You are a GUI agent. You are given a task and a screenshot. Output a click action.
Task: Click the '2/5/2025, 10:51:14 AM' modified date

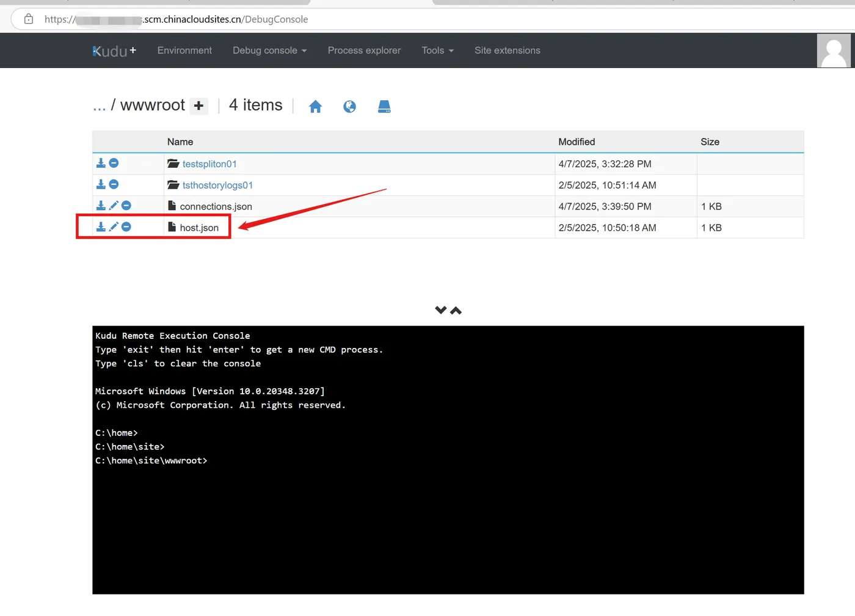tap(608, 186)
